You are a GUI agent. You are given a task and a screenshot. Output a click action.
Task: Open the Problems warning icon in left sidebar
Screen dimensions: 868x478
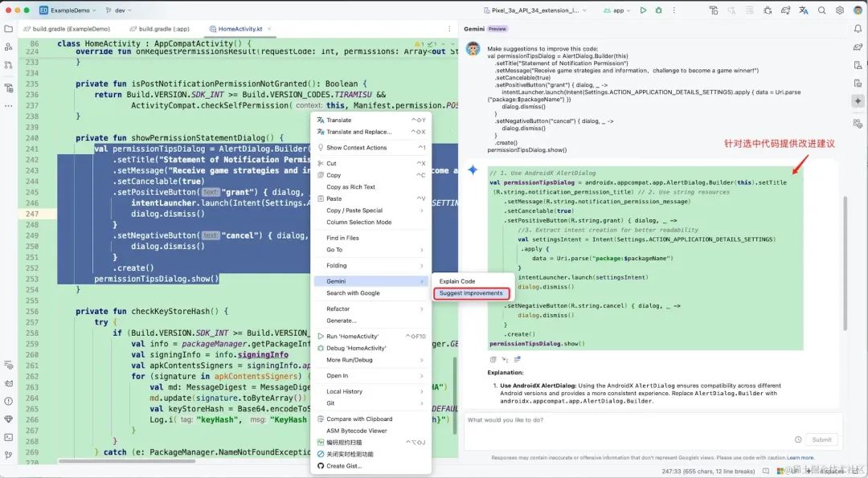[x=8, y=401]
